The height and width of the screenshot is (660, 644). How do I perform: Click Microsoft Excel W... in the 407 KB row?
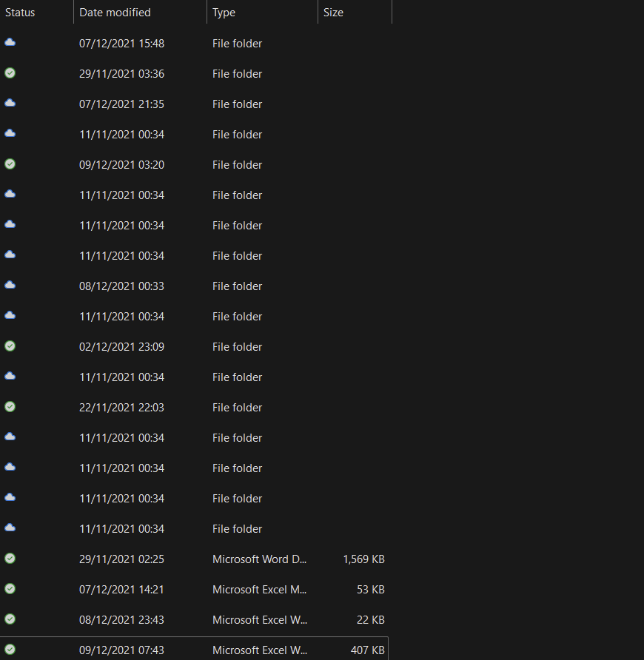coord(260,650)
